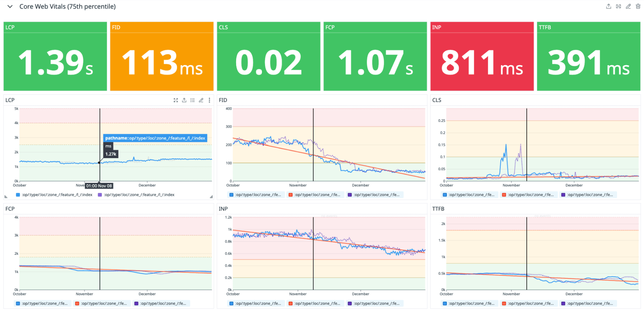
Task: Collapse the Core Web Vitals section
Action: pyautogui.click(x=9, y=6)
